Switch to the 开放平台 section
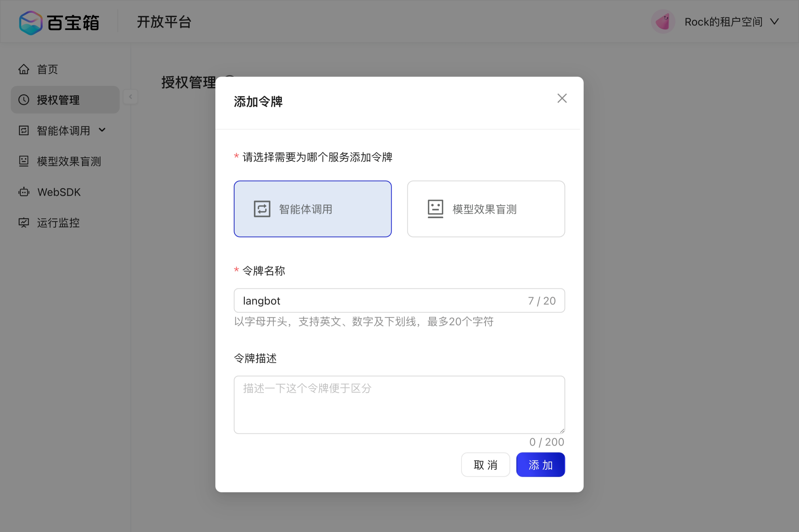799x532 pixels. [x=164, y=22]
